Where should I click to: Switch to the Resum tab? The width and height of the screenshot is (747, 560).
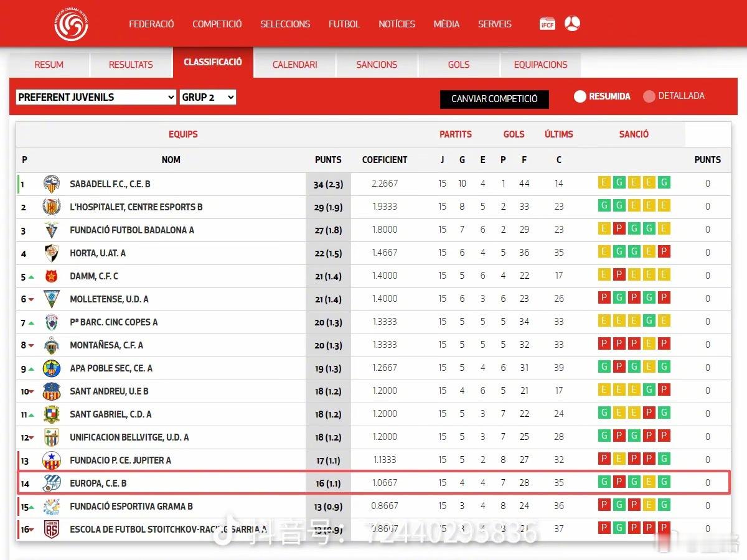(x=49, y=65)
